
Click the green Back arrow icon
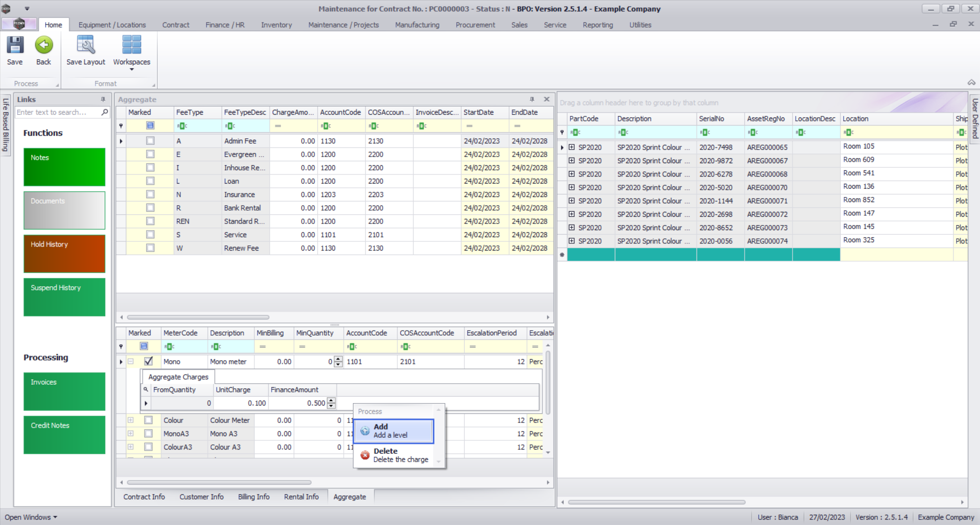click(43, 45)
